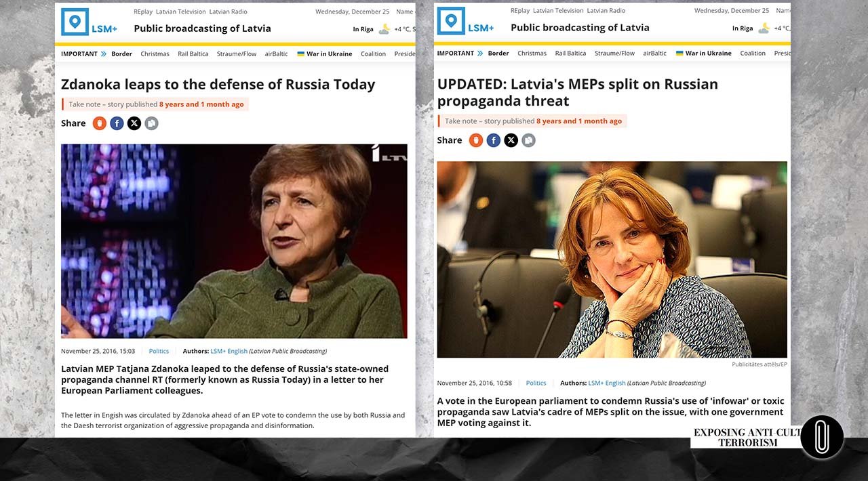Open Latvian Television link, left header
This screenshot has width=868, height=481.
[180, 12]
